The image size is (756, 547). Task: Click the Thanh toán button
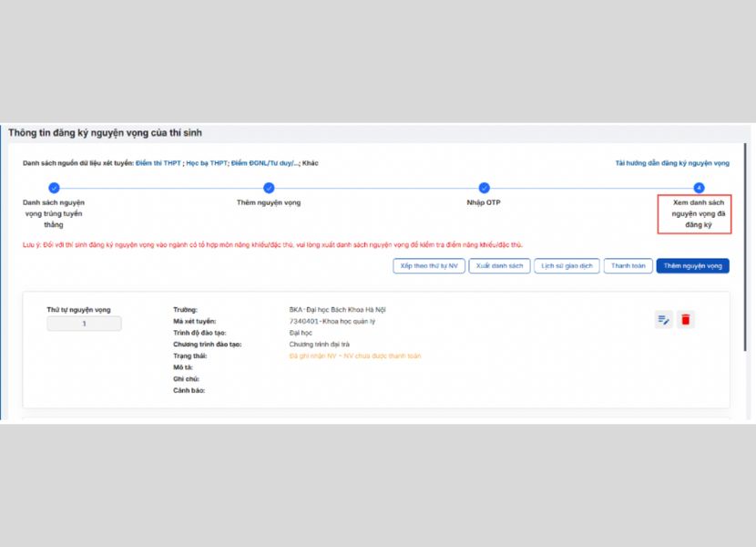coord(628,266)
